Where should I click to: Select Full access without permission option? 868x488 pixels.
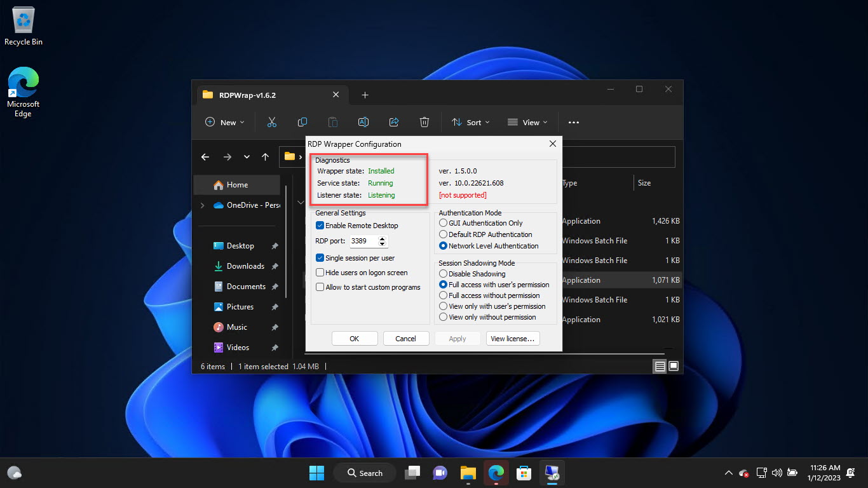pos(444,295)
